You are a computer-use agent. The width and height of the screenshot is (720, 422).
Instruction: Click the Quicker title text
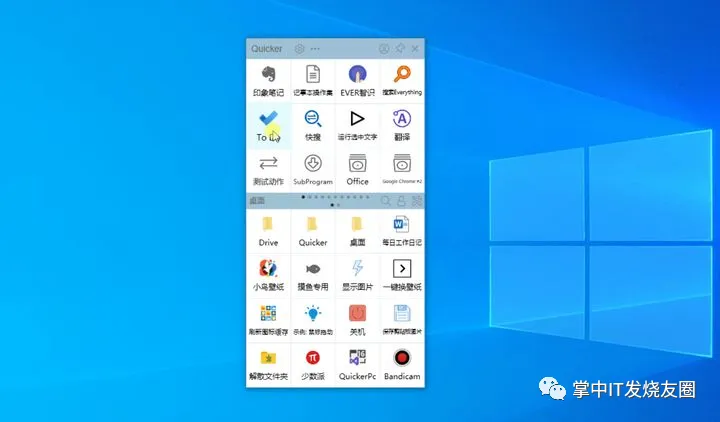pyautogui.click(x=266, y=49)
